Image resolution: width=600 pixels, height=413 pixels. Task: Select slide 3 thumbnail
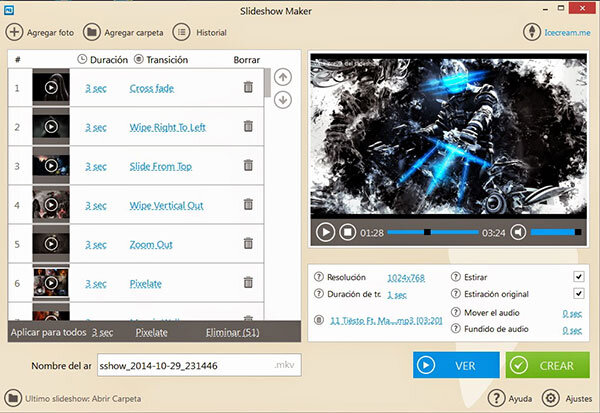tap(51, 165)
